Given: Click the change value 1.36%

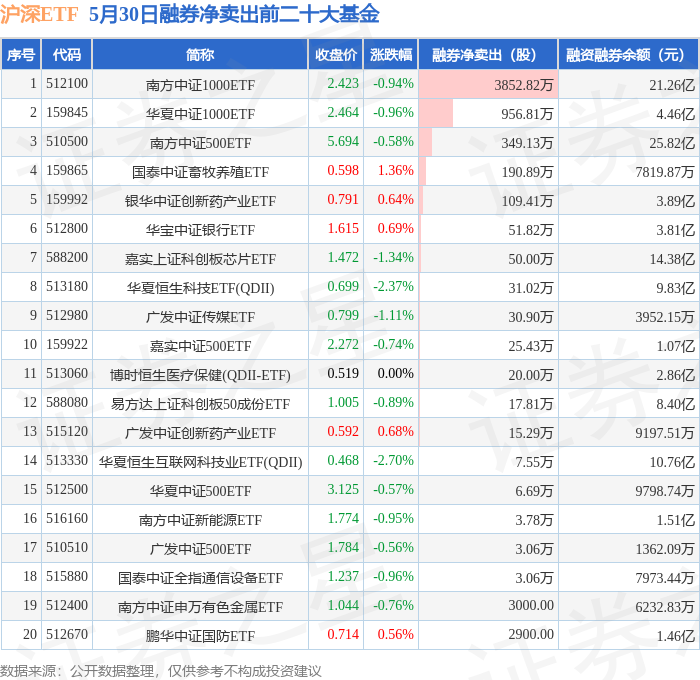Looking at the screenshot, I should point(396,171).
